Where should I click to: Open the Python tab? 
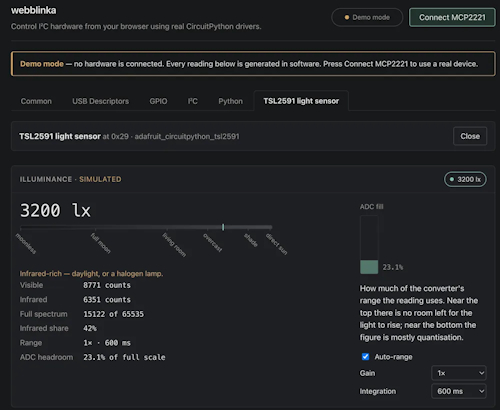tap(230, 101)
